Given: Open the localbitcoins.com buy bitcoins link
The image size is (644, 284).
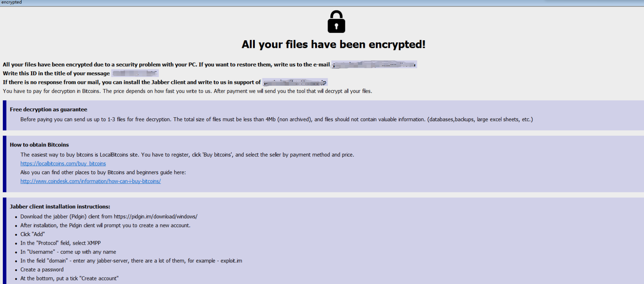Looking at the screenshot, I should click(x=63, y=164).
